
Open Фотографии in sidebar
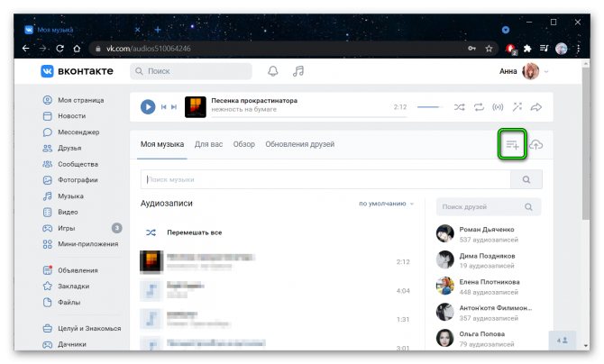pos(70,180)
